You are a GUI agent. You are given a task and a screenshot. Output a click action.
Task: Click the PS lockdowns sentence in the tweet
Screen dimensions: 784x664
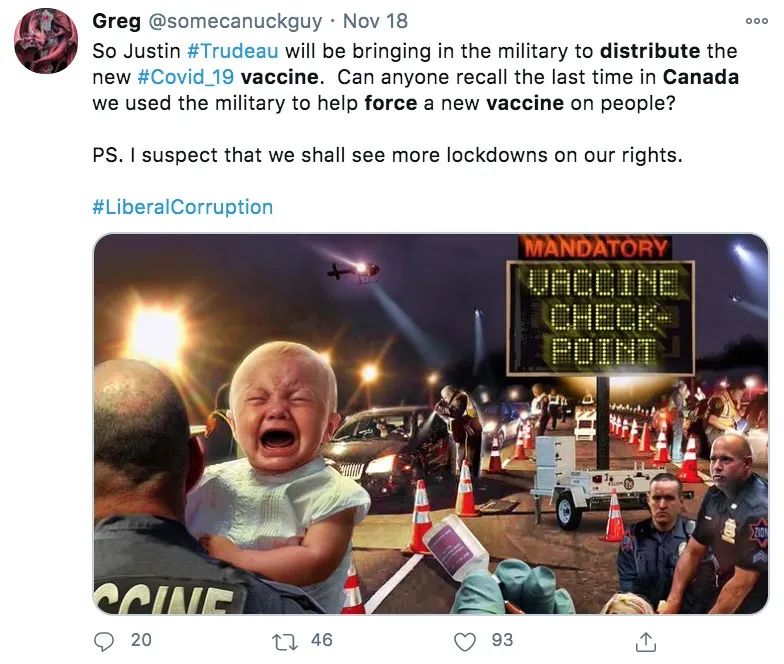(x=388, y=155)
